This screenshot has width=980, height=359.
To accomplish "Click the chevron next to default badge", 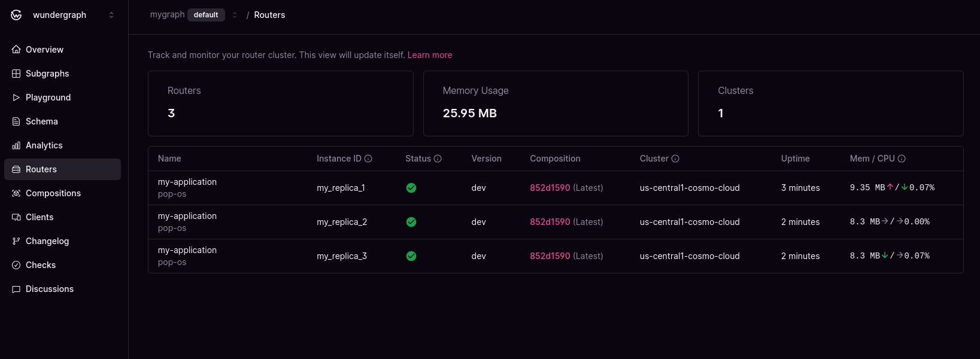I will 235,15.
